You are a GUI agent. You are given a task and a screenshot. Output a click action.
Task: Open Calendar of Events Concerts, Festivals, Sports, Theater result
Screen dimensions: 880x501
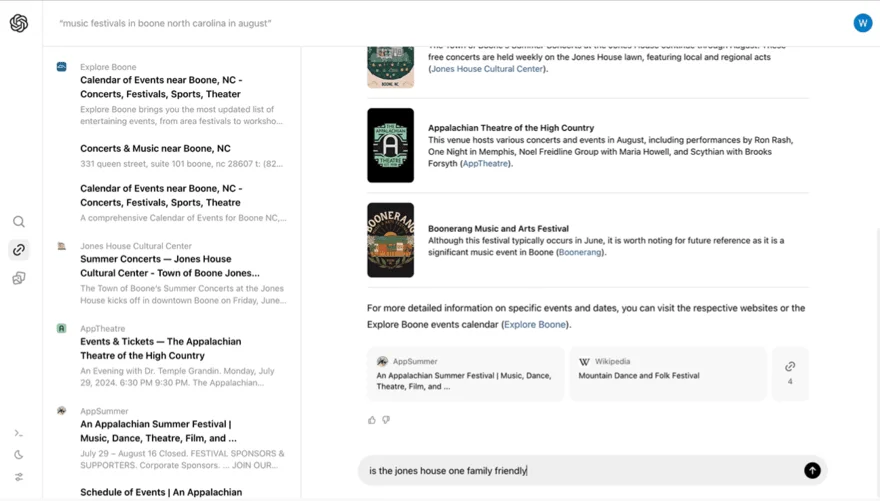click(161, 87)
